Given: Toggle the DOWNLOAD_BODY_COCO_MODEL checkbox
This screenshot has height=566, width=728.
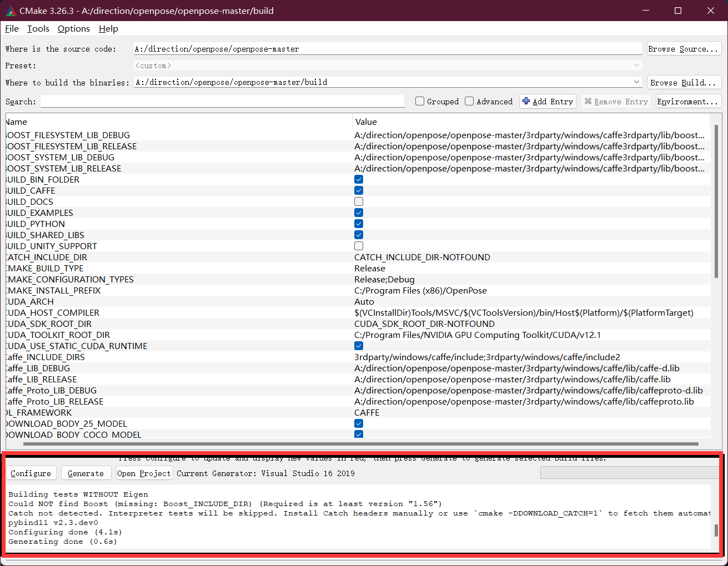Looking at the screenshot, I should tap(359, 434).
